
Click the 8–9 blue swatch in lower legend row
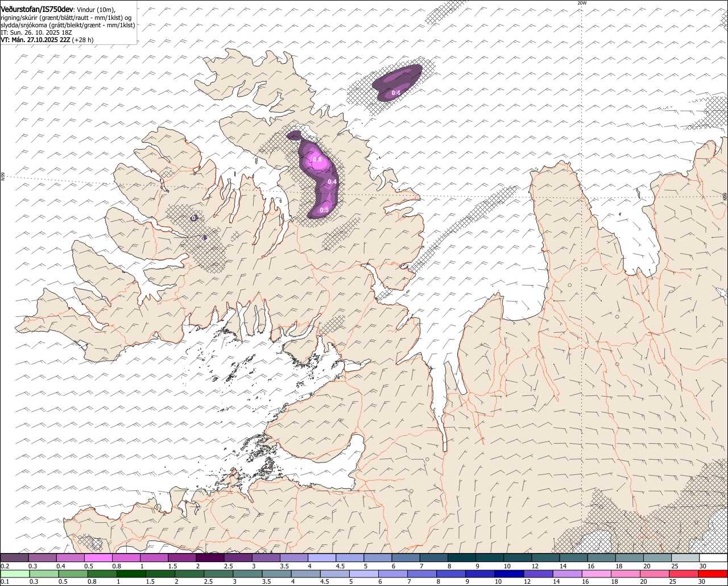(x=451, y=574)
